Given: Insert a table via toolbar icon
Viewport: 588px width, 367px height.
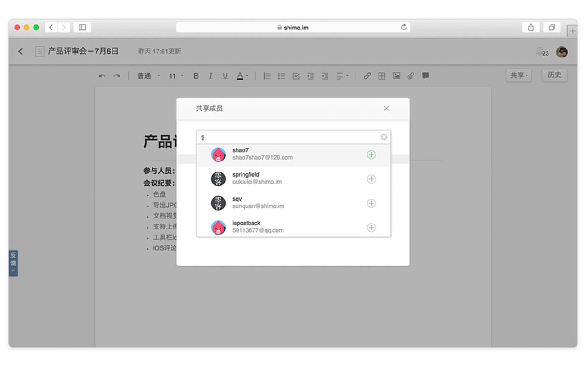Looking at the screenshot, I should coord(382,76).
